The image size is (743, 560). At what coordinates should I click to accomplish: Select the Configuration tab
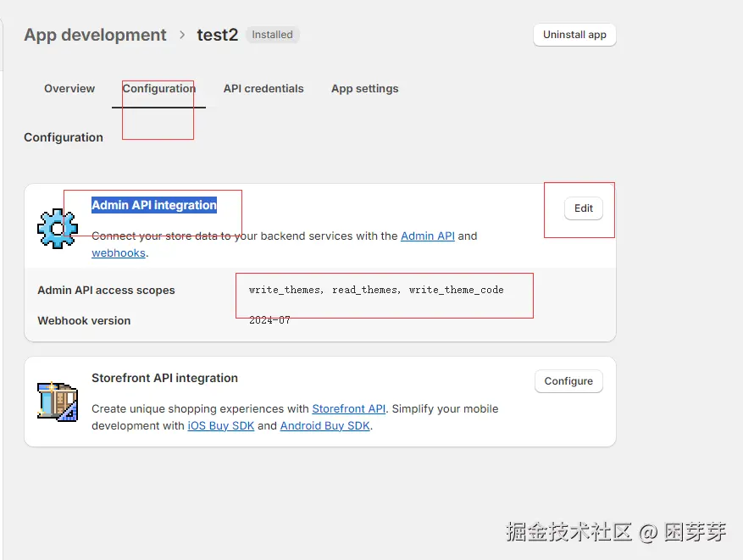tap(158, 89)
